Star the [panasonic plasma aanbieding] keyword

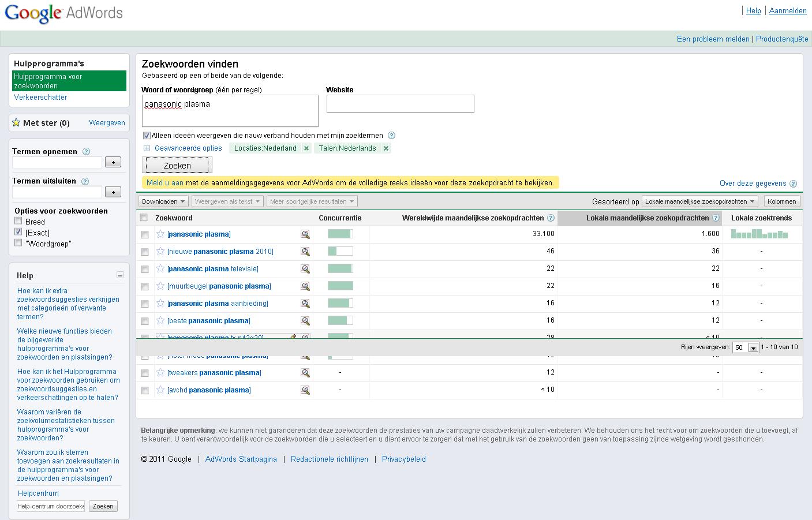pyautogui.click(x=160, y=304)
